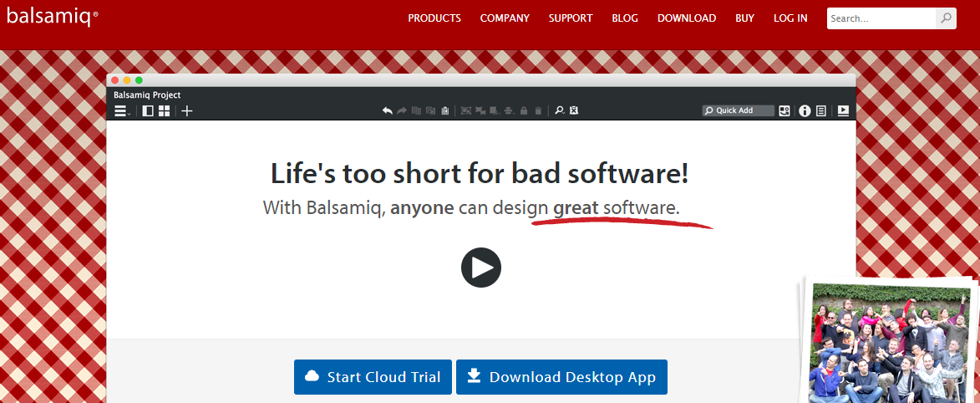The width and height of the screenshot is (980, 403).
Task: Click the Group icon in toolbar
Action: (x=465, y=110)
